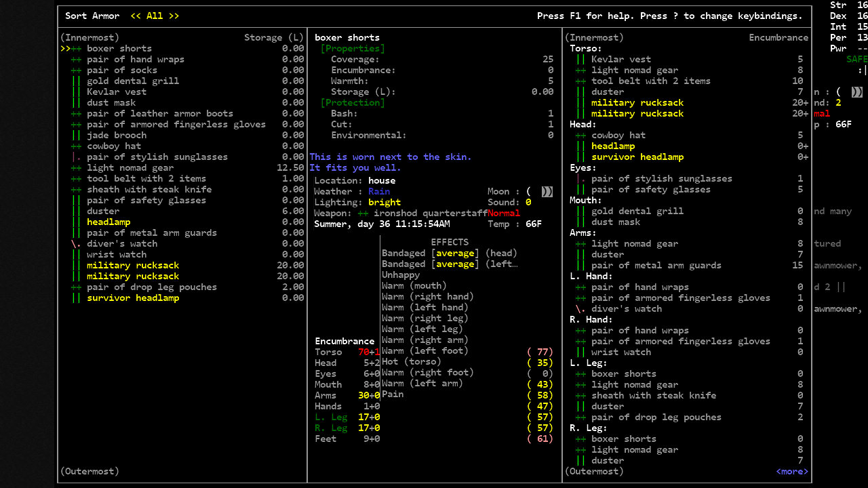Click the 'Head:' body part header
This screenshot has height=488, width=868.
point(583,124)
